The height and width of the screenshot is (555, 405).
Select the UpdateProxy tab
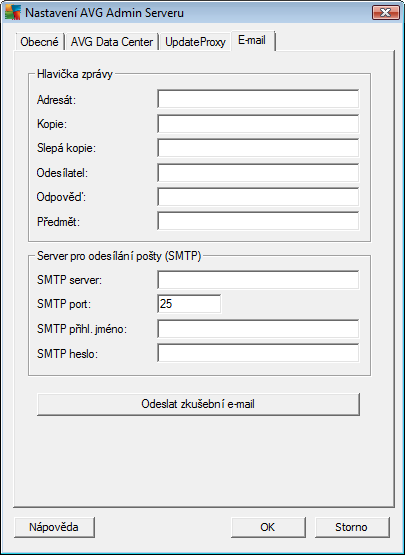[x=195, y=42]
